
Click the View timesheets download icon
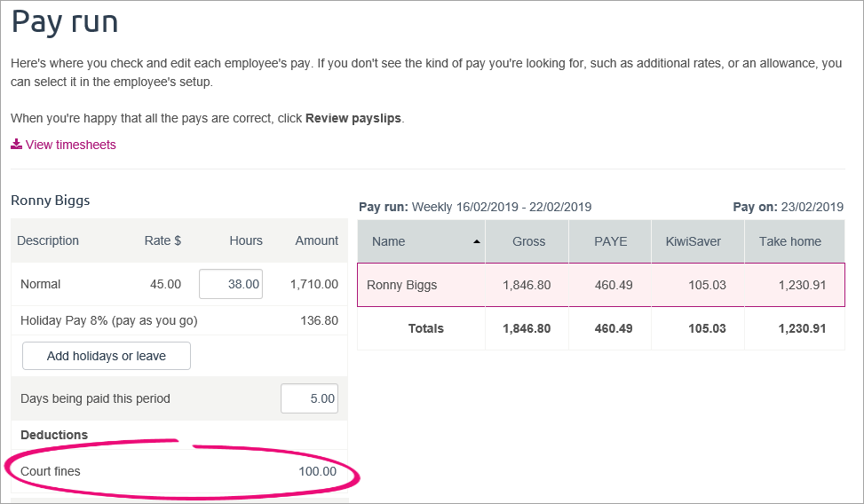[17, 145]
